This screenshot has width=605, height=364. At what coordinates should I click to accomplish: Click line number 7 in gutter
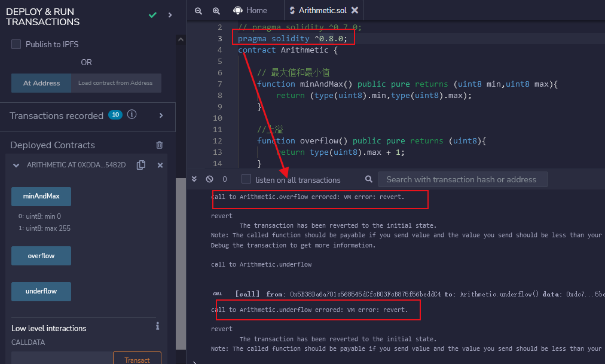(x=219, y=84)
